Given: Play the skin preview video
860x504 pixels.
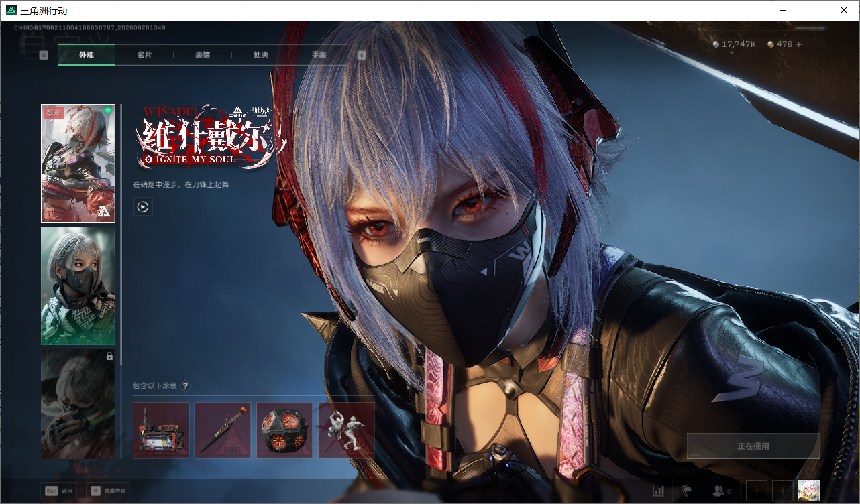Looking at the screenshot, I should (x=143, y=207).
